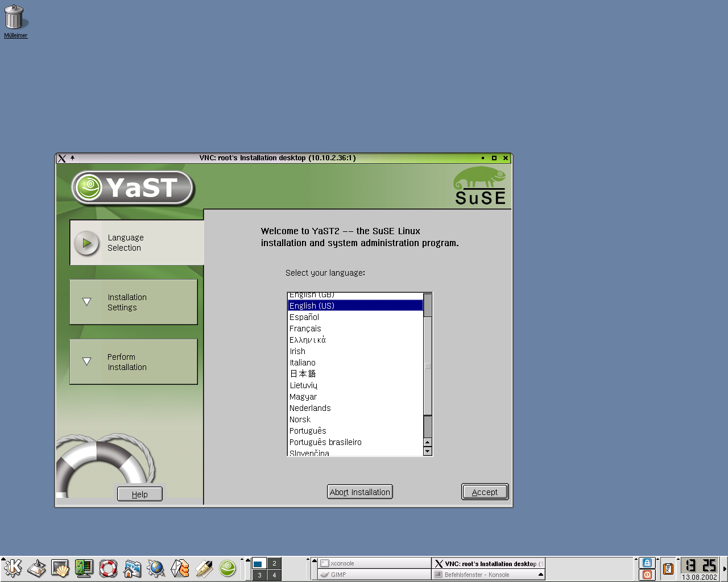Open the Perform Installation step
Image resolution: width=728 pixels, height=582 pixels.
134,362
